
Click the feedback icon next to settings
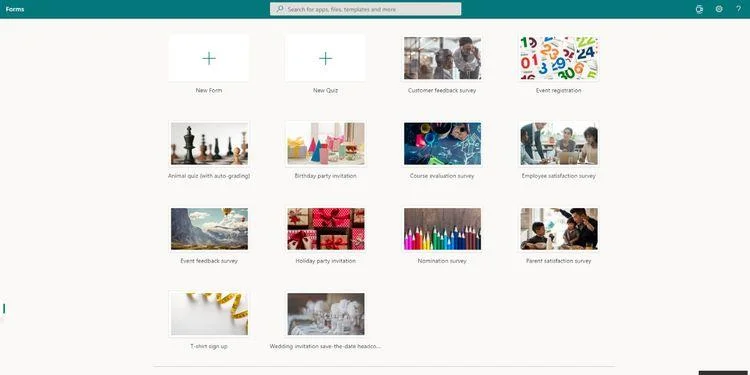[699, 9]
